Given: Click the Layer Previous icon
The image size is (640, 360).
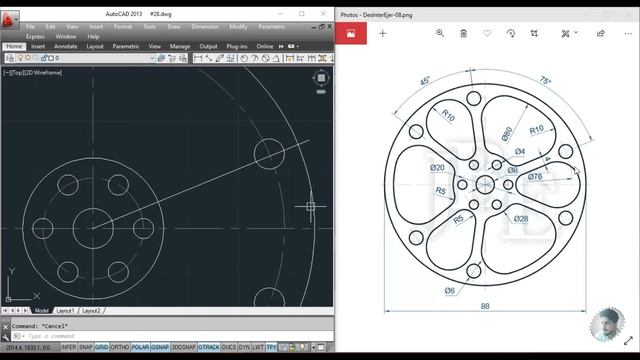Looking at the screenshot, I should tap(172, 58).
